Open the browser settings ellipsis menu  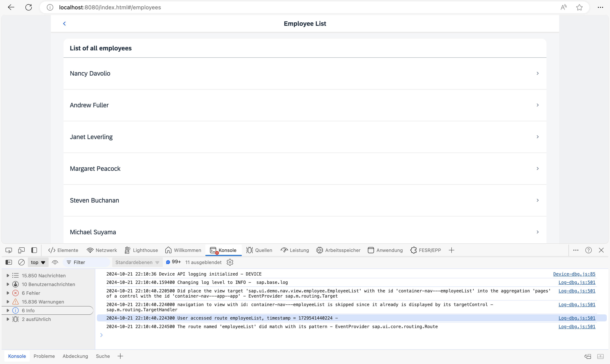point(600,7)
